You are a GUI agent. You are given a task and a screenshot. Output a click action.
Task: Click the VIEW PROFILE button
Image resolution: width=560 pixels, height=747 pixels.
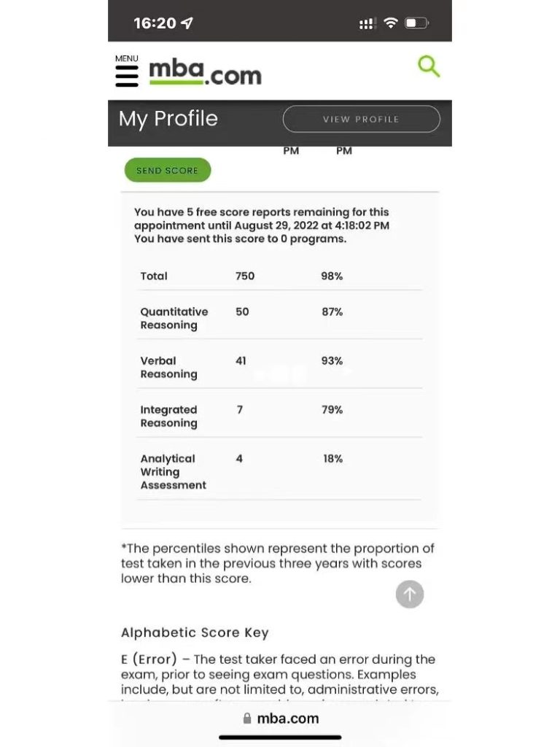click(x=361, y=119)
